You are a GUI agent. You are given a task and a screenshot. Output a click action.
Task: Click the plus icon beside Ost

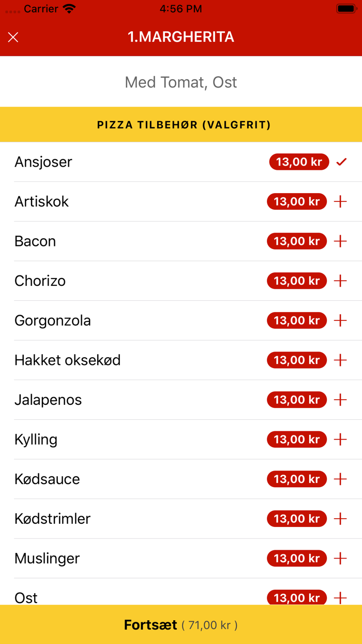pos(340,597)
